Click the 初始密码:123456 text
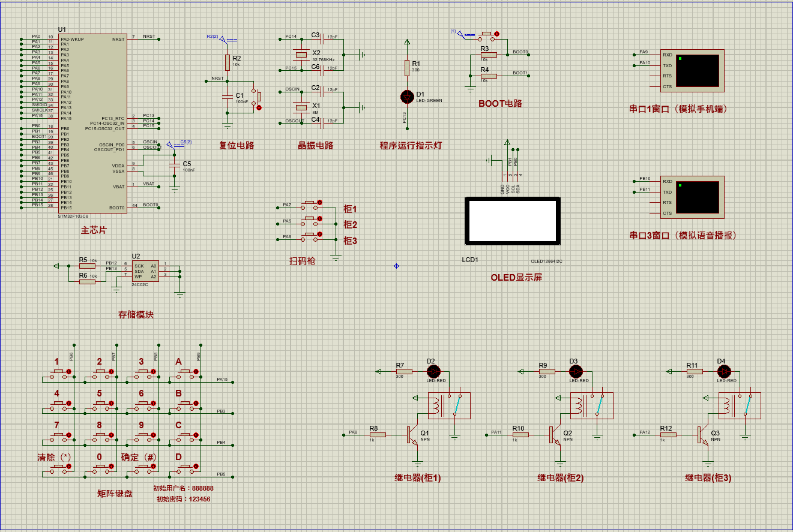Viewport: 793px width, 532px height. [x=184, y=498]
